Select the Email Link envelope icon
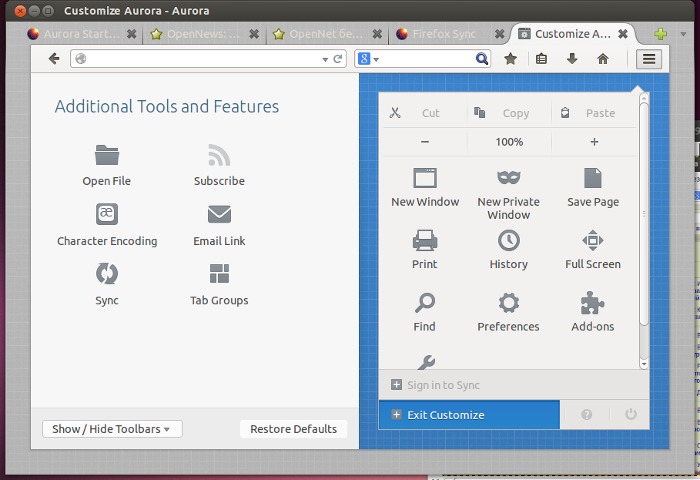Viewport: 700px width, 480px height. (x=219, y=214)
